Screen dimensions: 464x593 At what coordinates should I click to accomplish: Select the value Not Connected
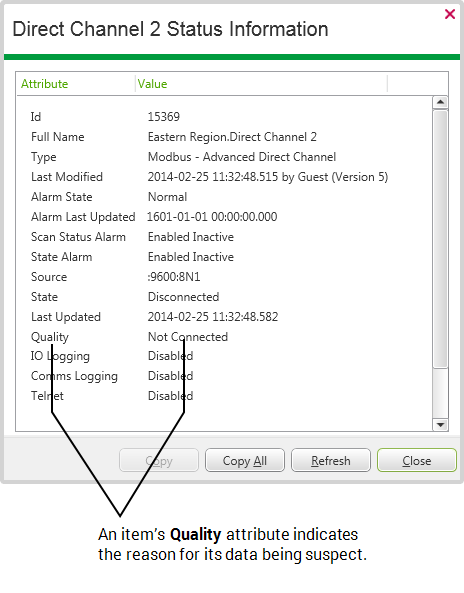188,337
